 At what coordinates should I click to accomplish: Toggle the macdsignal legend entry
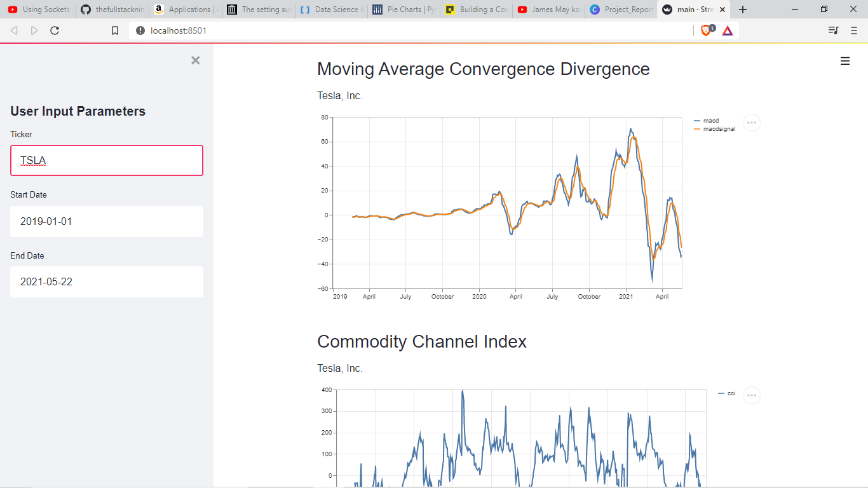pyautogui.click(x=715, y=129)
